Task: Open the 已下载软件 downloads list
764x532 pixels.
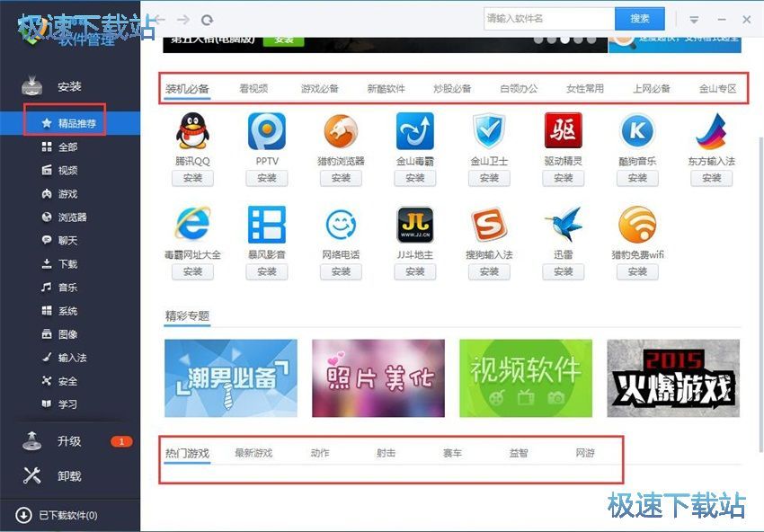Action: click(57, 515)
